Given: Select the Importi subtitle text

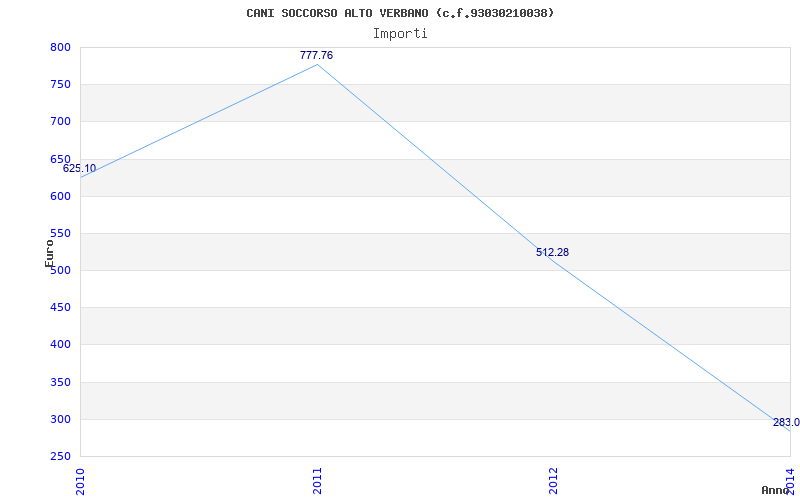Looking at the screenshot, I should click(400, 34).
